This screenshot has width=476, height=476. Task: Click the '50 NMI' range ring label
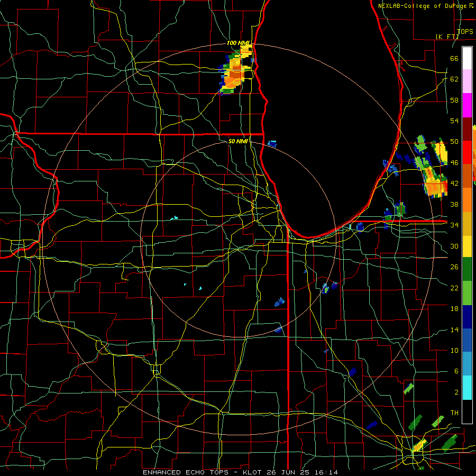pyautogui.click(x=237, y=141)
